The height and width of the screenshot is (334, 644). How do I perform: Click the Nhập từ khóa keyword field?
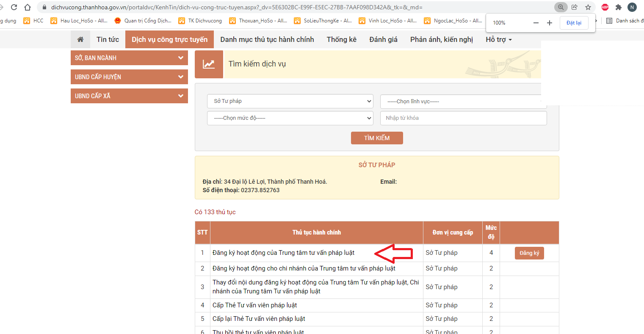[463, 118]
